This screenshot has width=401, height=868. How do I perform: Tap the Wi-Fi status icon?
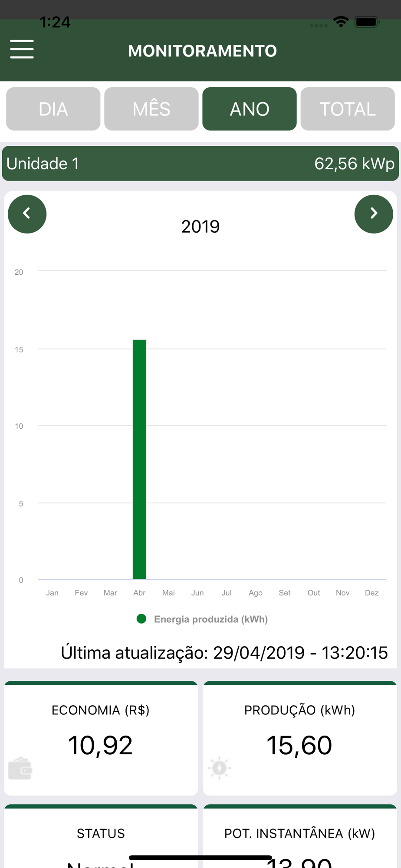pyautogui.click(x=341, y=22)
